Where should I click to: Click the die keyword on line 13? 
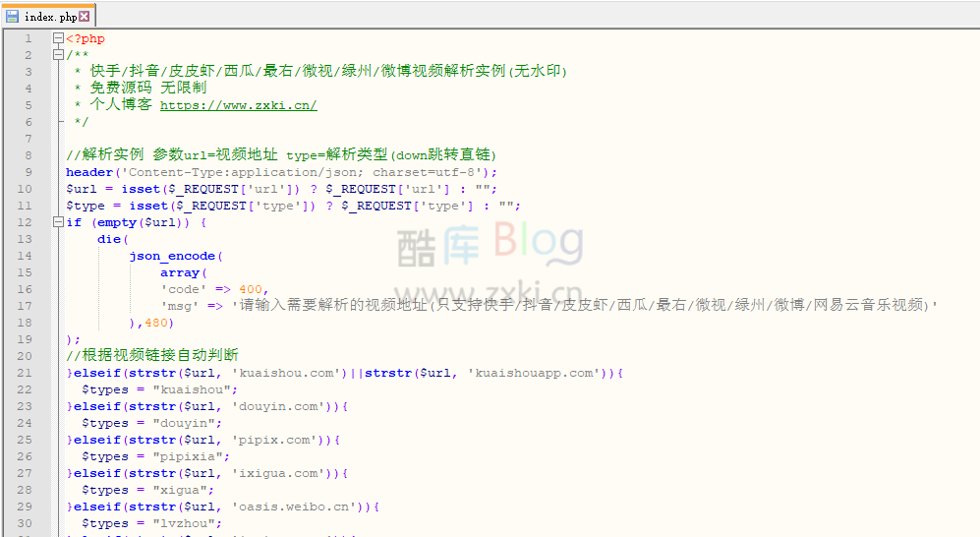(109, 239)
